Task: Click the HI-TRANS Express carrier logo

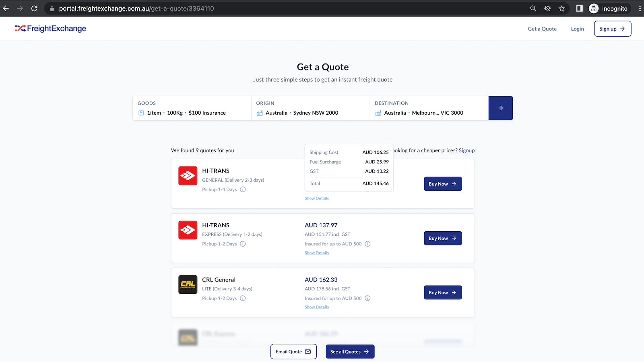Action: point(188,230)
